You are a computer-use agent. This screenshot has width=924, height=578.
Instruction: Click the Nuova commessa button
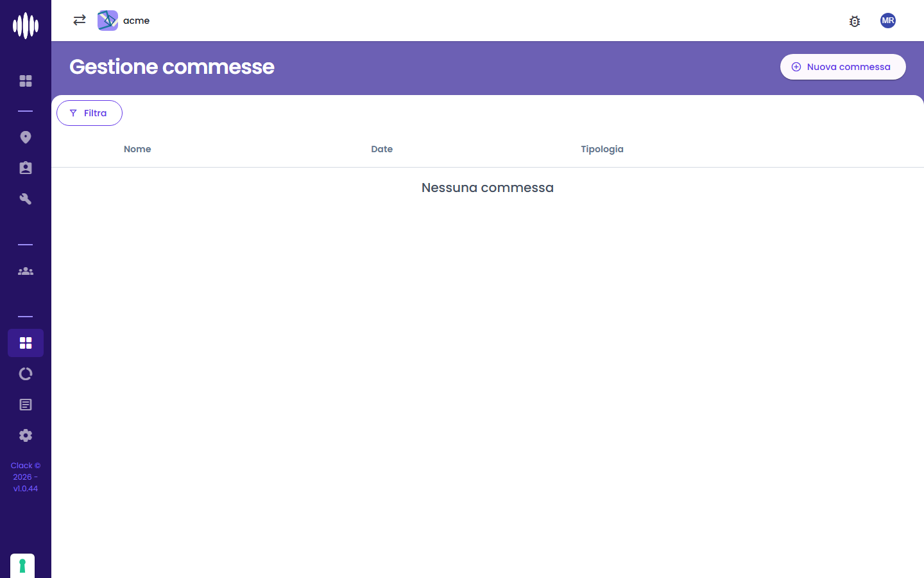click(x=843, y=67)
